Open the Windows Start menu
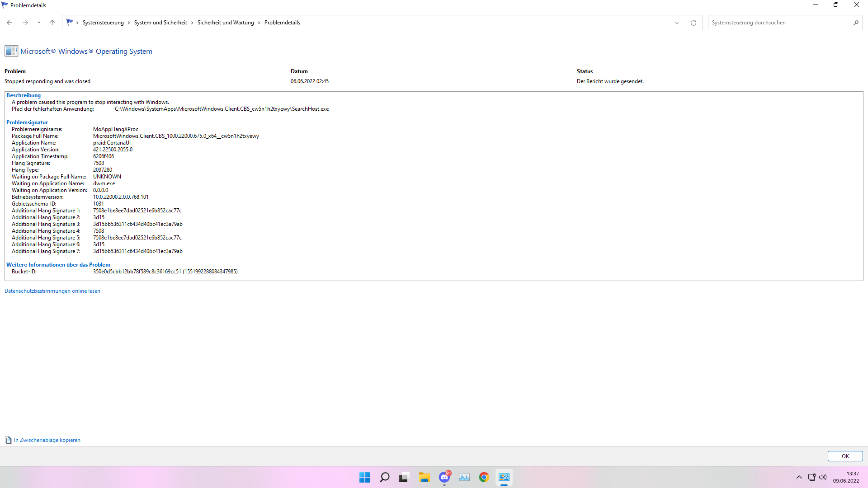868x488 pixels. point(364,477)
